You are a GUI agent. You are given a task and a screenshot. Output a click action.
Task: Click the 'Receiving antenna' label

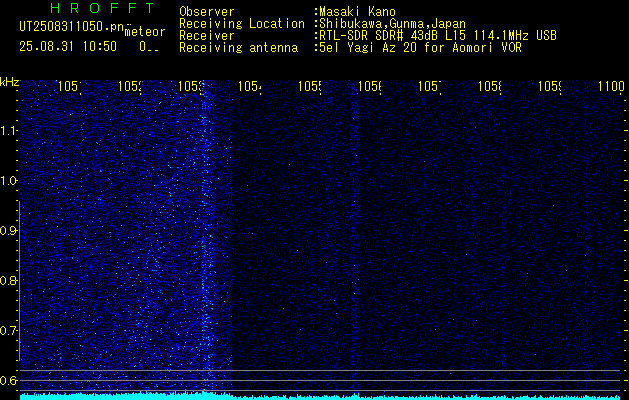point(239,48)
